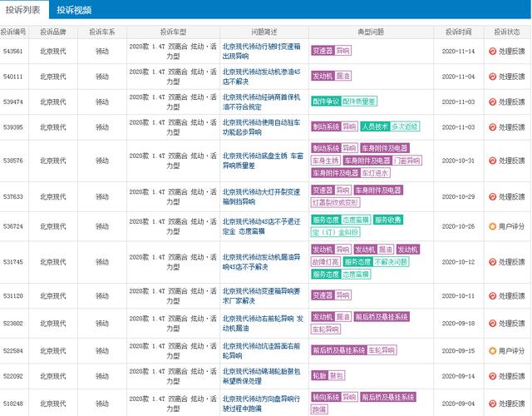The image size is (532, 416).
Task: Click the 车身附件及电器 车灯进水 tag
Action: tap(351, 173)
